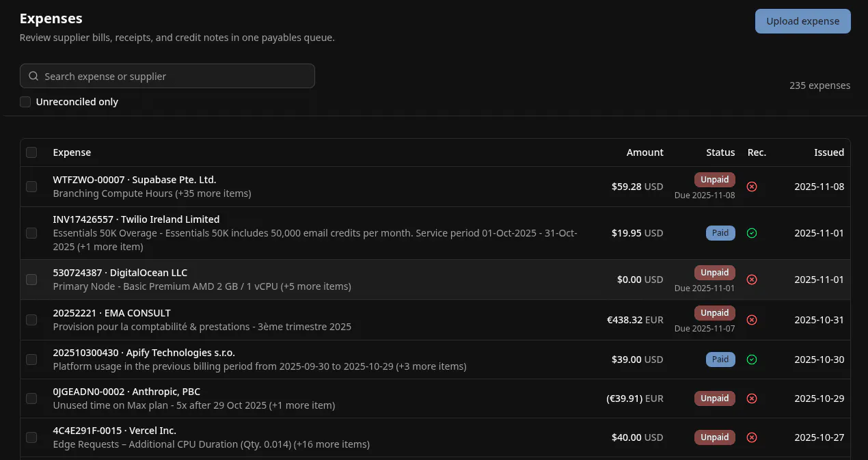The width and height of the screenshot is (868, 460).
Task: Select the EMA CONSULT row checkbox
Action: [31, 320]
